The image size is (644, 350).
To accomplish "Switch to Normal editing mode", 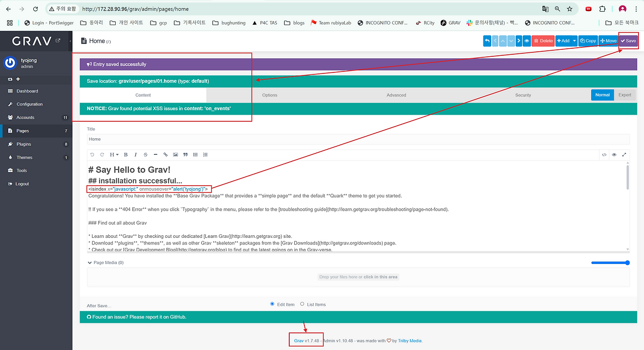I will [x=602, y=95].
